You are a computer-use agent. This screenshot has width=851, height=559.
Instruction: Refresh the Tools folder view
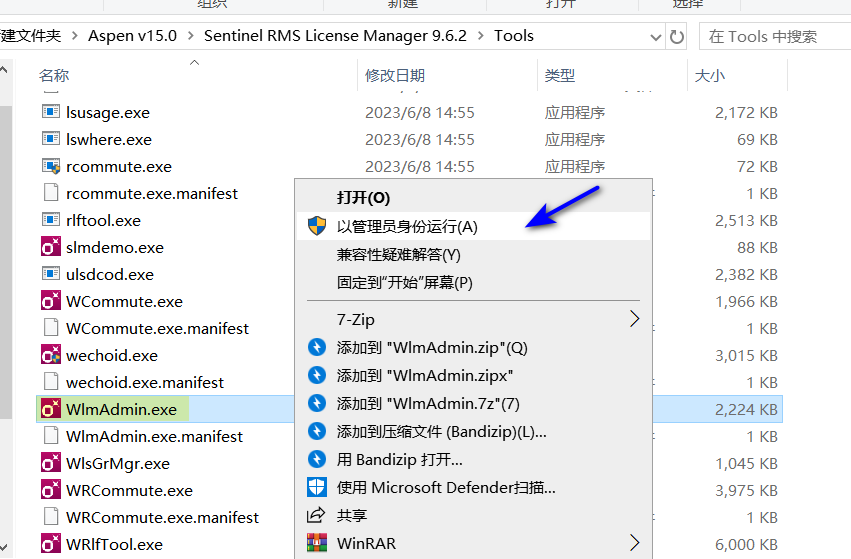[677, 36]
